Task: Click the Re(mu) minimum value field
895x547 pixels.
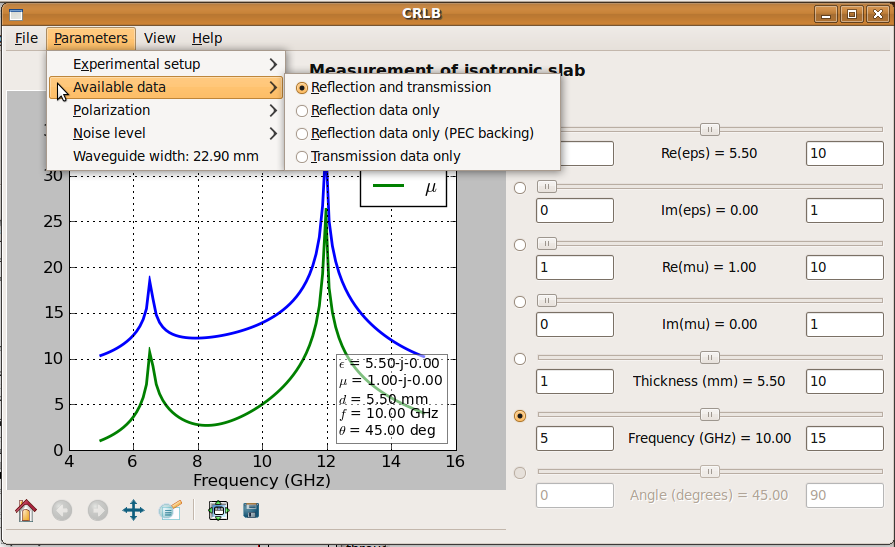Action: coord(575,268)
